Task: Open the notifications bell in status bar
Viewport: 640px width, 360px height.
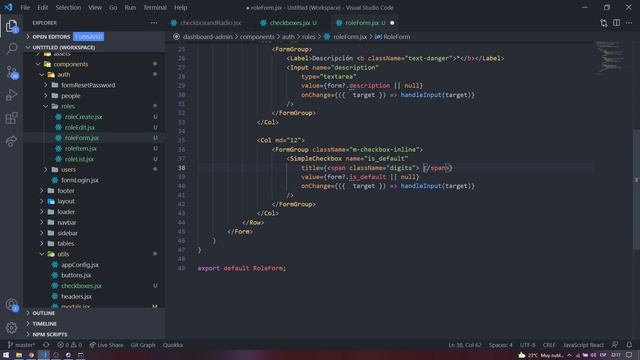Action: 629,345
